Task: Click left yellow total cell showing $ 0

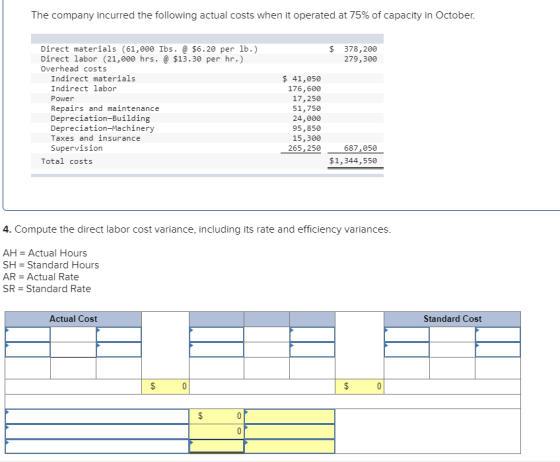Action: click(165, 387)
